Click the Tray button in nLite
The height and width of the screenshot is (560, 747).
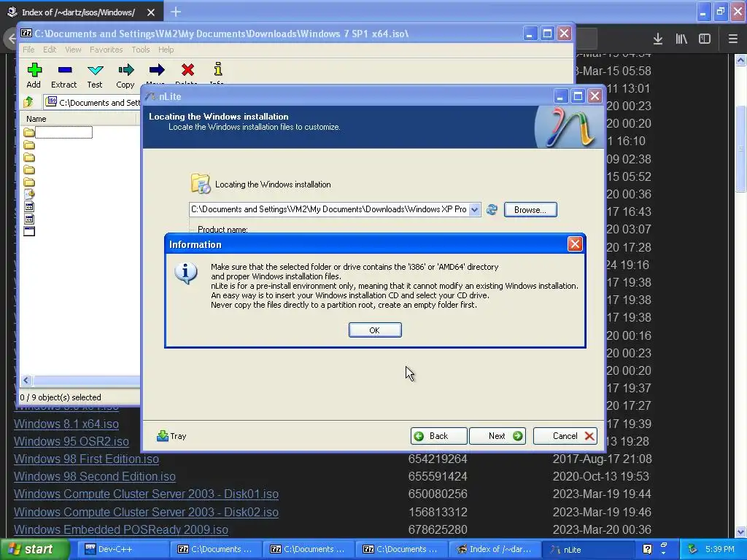tap(171, 436)
